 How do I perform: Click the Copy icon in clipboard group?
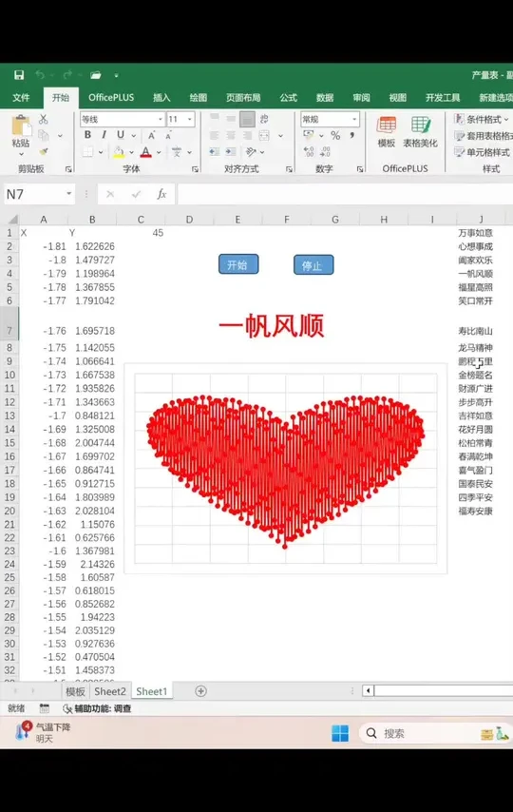coord(44,135)
